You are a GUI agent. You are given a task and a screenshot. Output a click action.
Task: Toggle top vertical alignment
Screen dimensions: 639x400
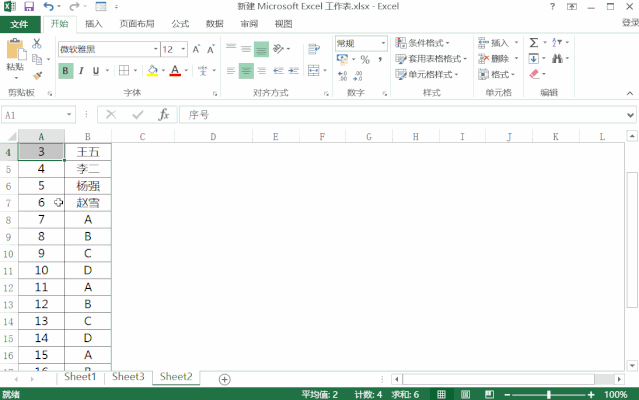[x=231, y=49]
